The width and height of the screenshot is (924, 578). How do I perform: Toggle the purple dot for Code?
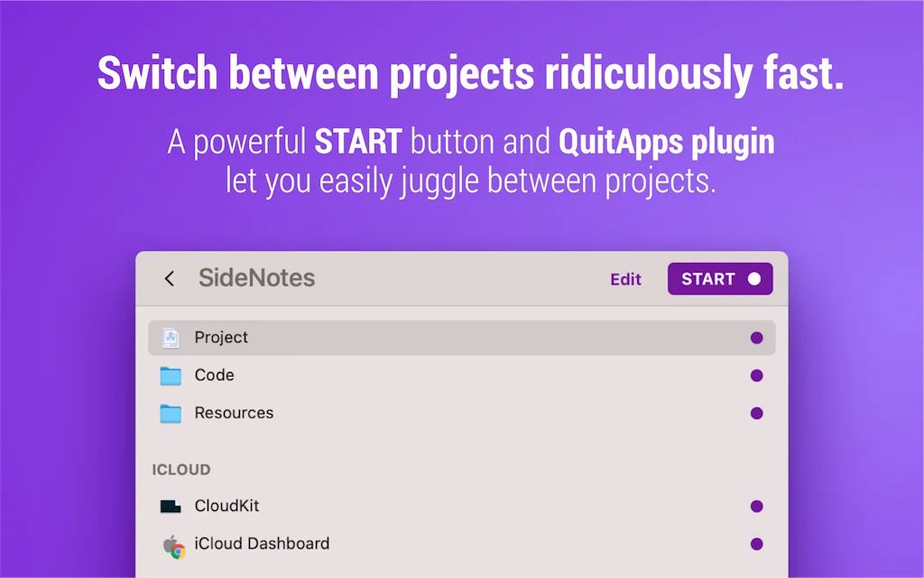click(x=756, y=376)
